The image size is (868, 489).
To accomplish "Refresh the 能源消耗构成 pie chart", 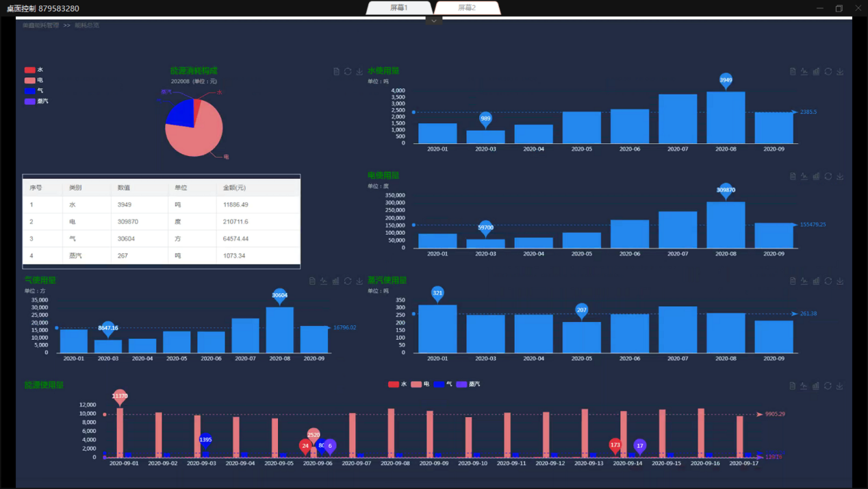I will tap(348, 72).
